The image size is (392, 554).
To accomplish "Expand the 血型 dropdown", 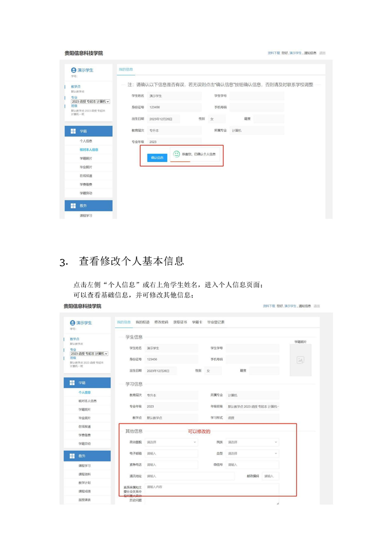I will pos(253,453).
